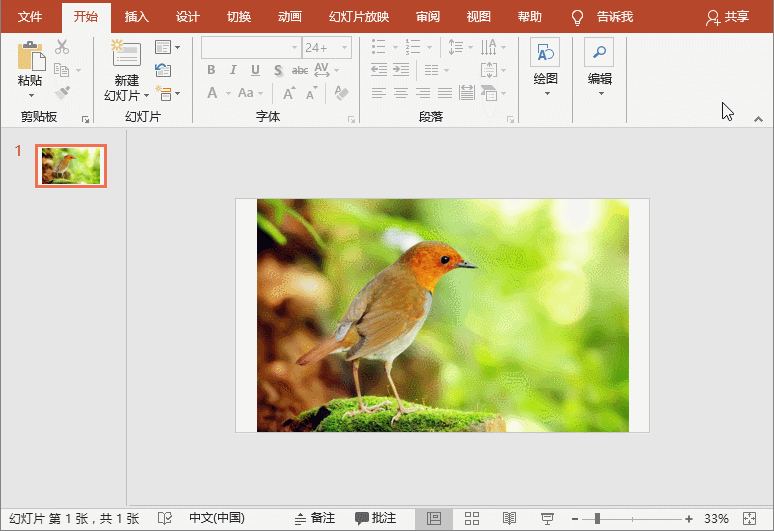This screenshot has width=774, height=531.
Task: Switch to Slide Sorter view
Action: 472,518
